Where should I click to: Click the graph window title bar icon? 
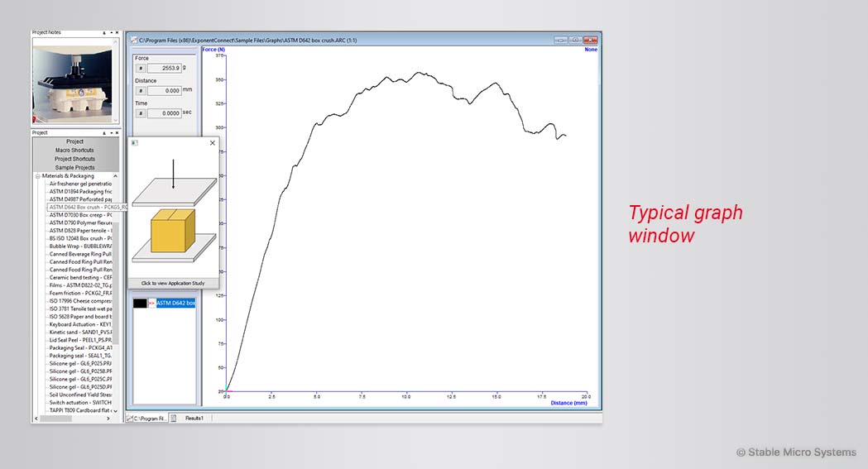pos(133,40)
